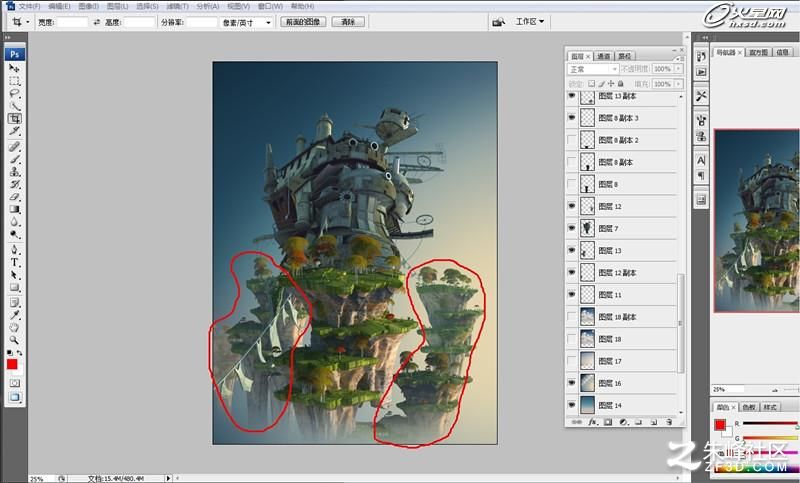Click the foreground color swatch in the toolbox
The width and height of the screenshot is (800, 483).
click(x=12, y=364)
